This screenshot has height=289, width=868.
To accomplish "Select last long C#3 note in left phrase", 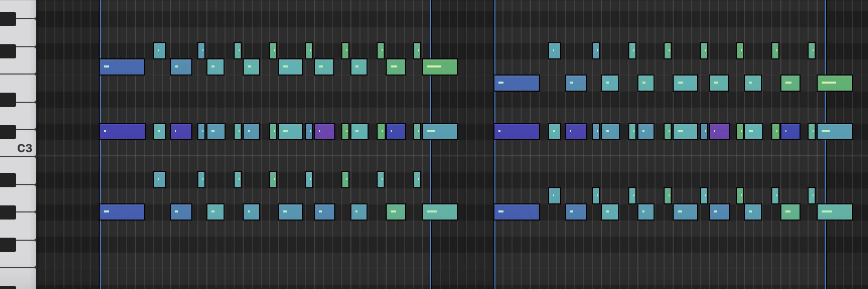I will coord(440,131).
